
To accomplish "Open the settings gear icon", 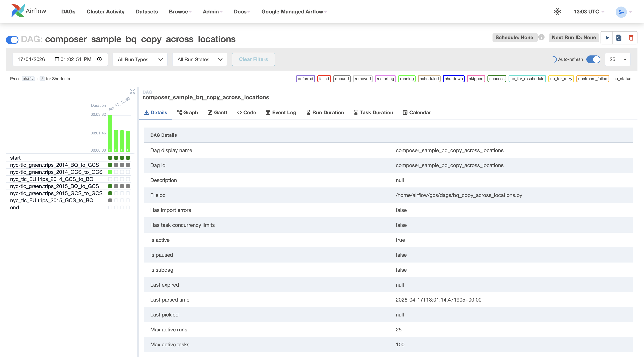I will tap(557, 12).
